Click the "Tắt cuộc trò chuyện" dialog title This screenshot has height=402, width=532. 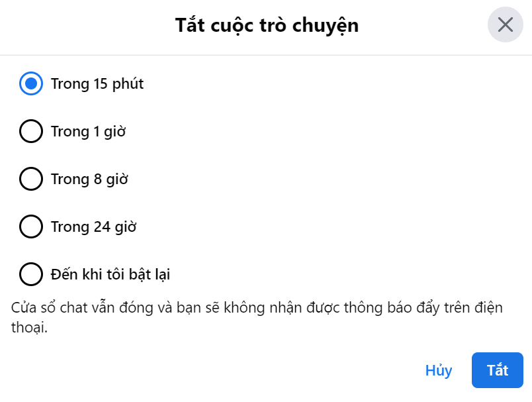click(267, 26)
